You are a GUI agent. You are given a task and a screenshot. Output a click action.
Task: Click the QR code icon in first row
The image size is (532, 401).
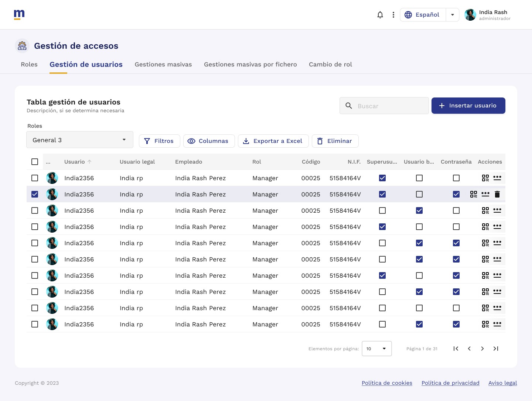click(x=485, y=178)
